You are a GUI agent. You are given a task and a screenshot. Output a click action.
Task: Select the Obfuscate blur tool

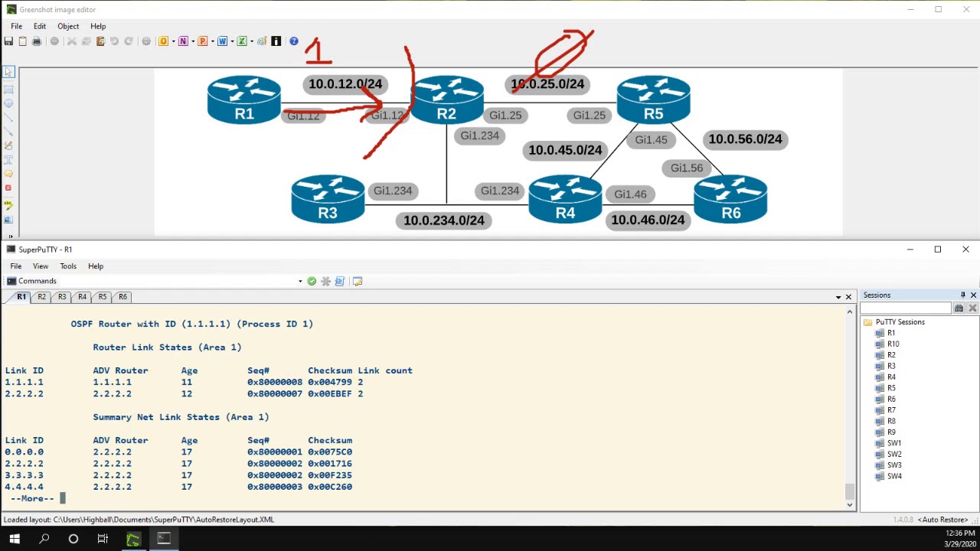coord(8,220)
